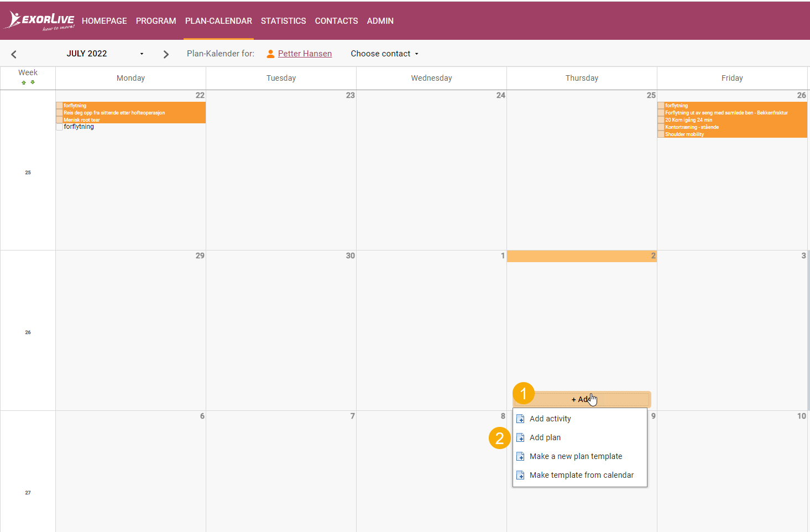810x532 pixels.
Task: Tick the 20 Kom igång 24 min checkbox
Action: [x=661, y=120]
